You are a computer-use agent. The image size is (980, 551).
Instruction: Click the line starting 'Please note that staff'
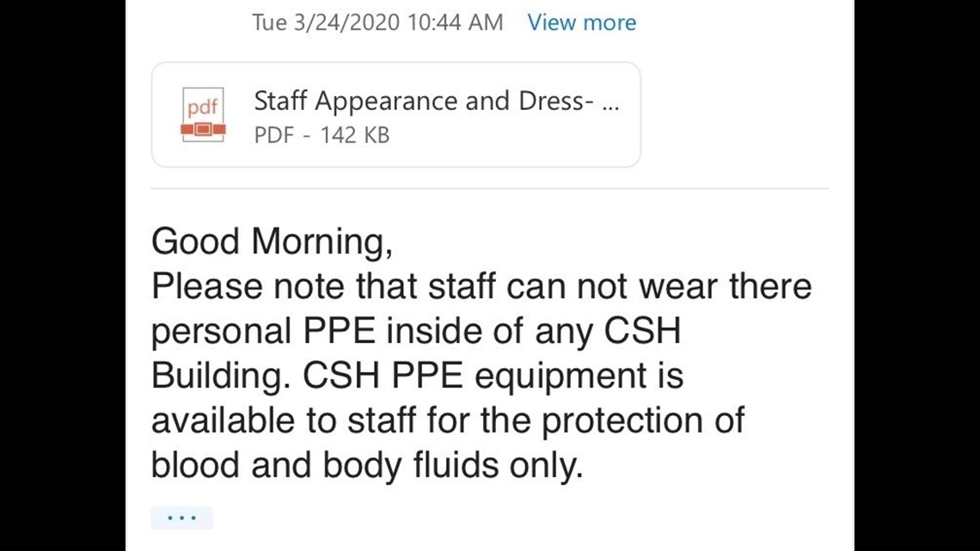[x=482, y=287]
